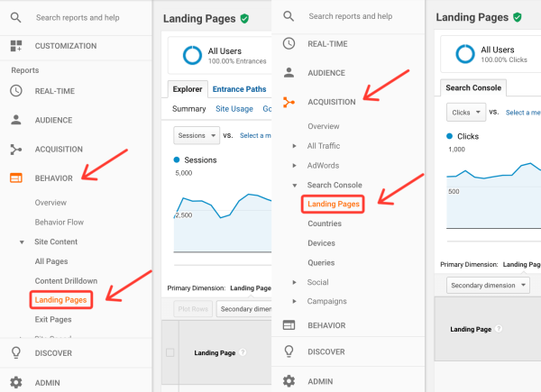Toggle select-all checkbox in left table header

point(170,352)
